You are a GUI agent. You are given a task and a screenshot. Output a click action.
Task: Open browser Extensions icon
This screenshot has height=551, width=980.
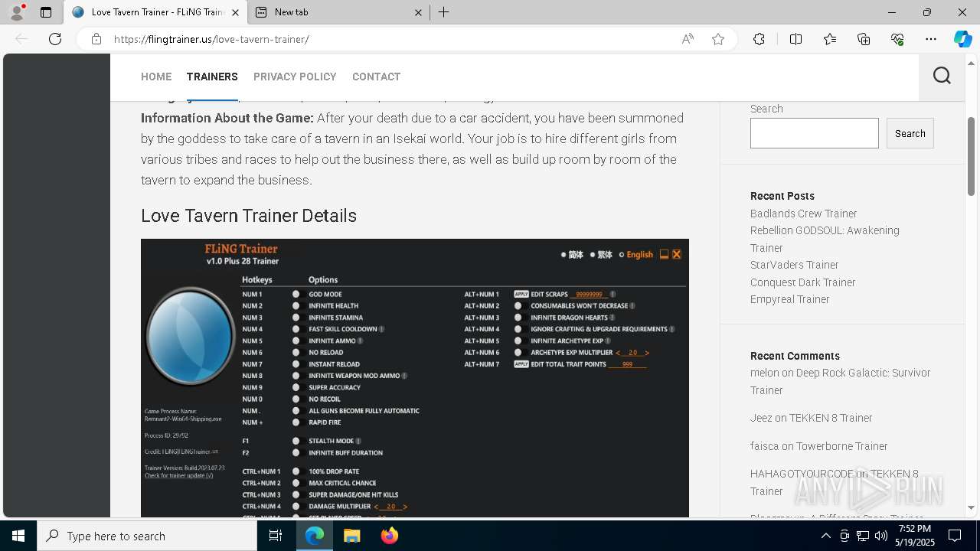tap(759, 39)
